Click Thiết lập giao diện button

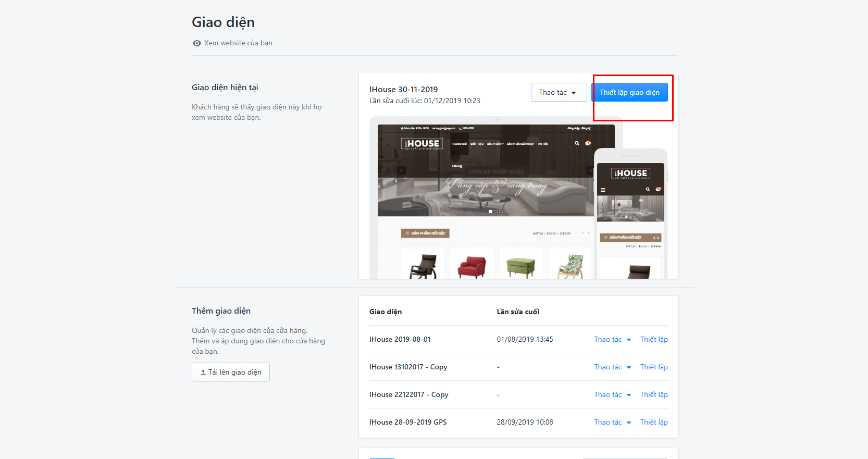(x=629, y=92)
